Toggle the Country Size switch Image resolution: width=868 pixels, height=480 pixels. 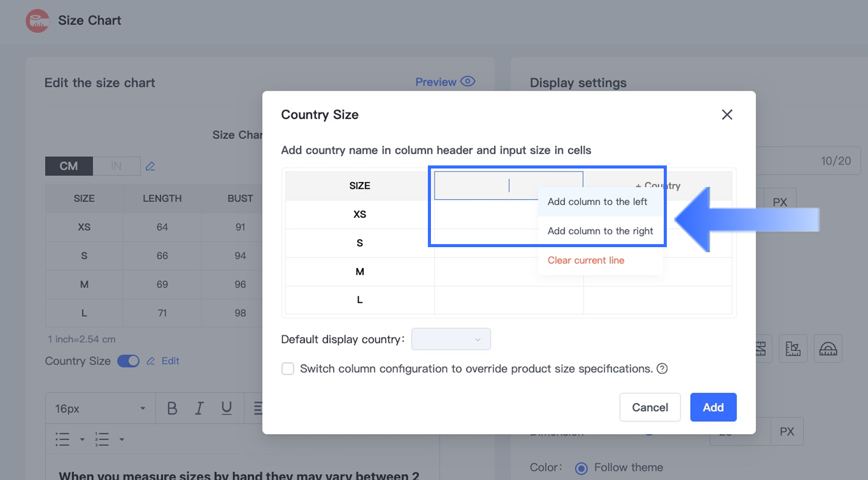(128, 361)
